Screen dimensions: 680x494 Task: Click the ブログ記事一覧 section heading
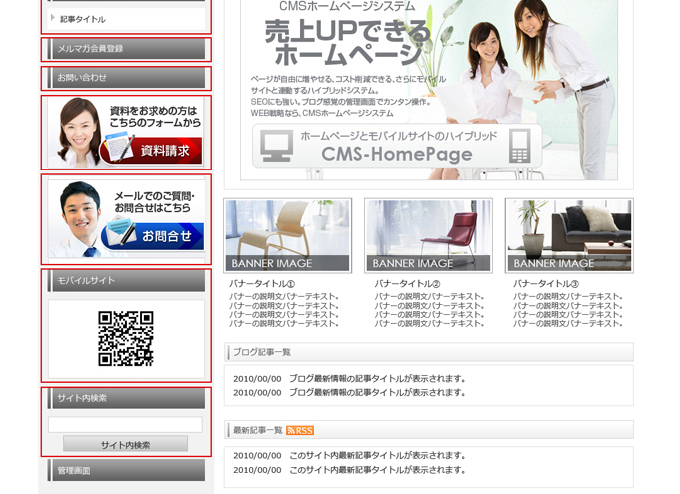(x=262, y=352)
